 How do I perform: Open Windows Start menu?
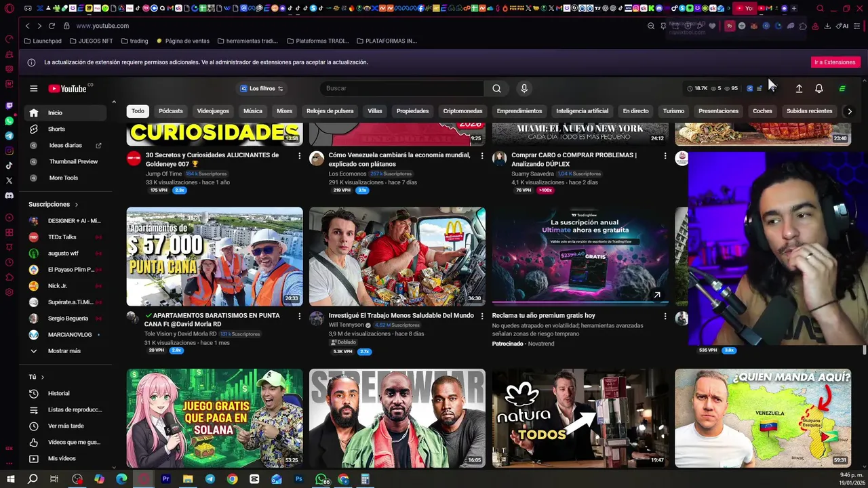[10, 479]
